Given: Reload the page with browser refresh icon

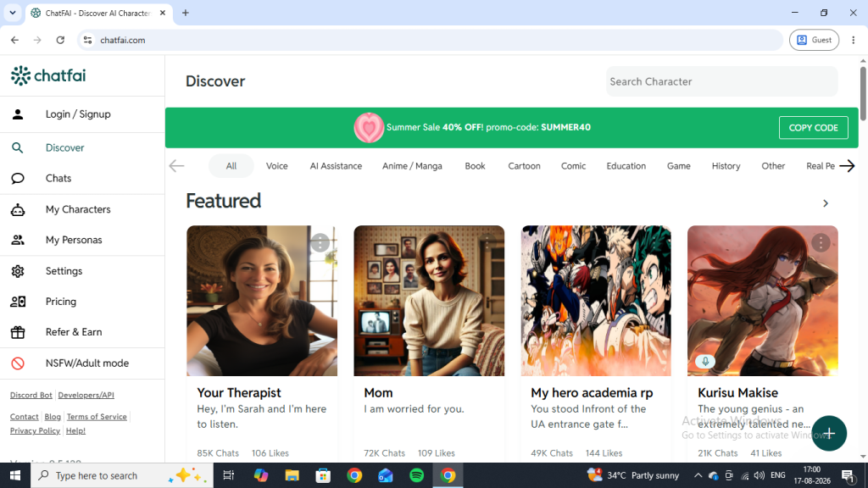Looking at the screenshot, I should tap(60, 40).
